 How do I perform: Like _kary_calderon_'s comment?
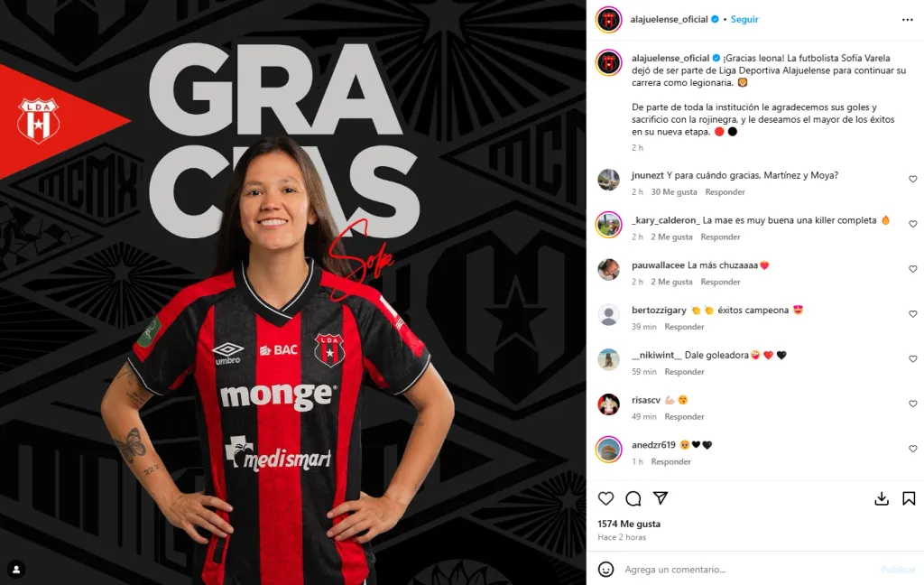click(913, 224)
